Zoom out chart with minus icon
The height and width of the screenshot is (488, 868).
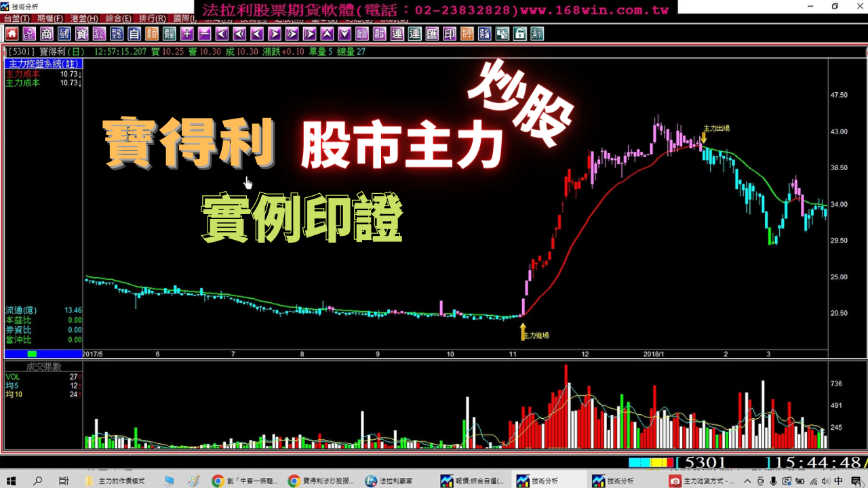pos(204,34)
